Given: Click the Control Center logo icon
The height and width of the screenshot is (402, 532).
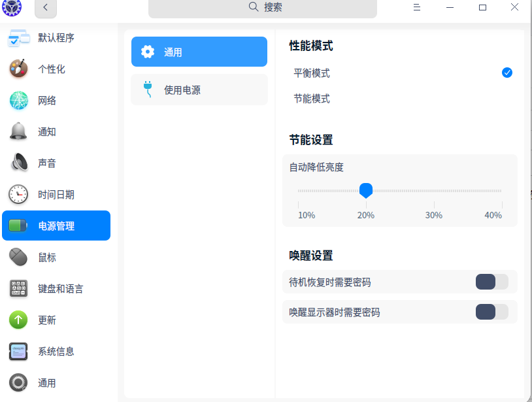Looking at the screenshot, I should pyautogui.click(x=12, y=7).
